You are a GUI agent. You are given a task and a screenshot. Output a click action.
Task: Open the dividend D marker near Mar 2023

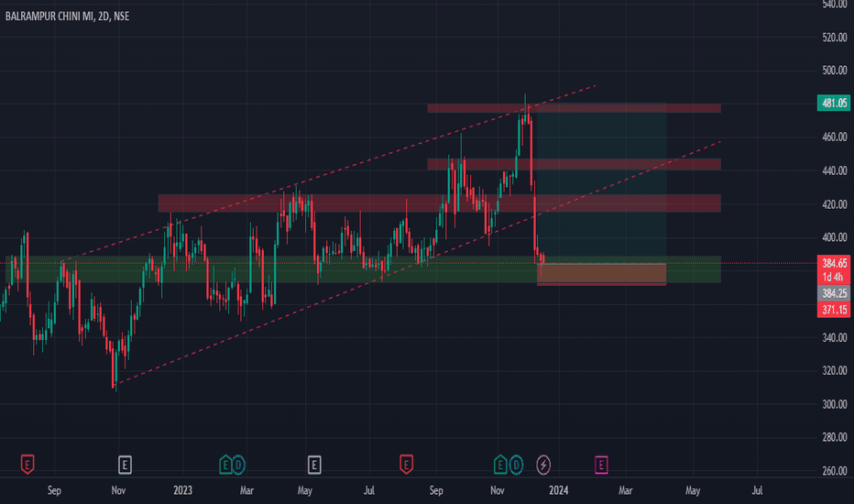(x=238, y=465)
